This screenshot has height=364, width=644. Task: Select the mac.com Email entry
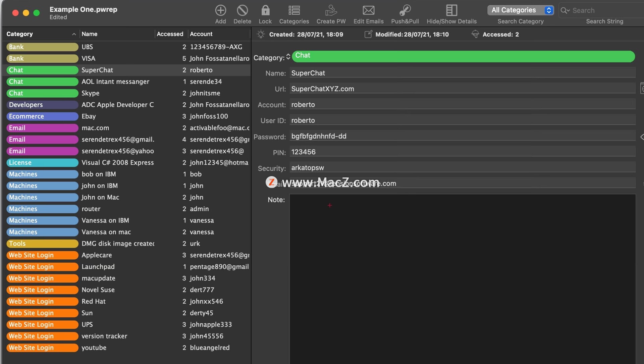(126, 128)
